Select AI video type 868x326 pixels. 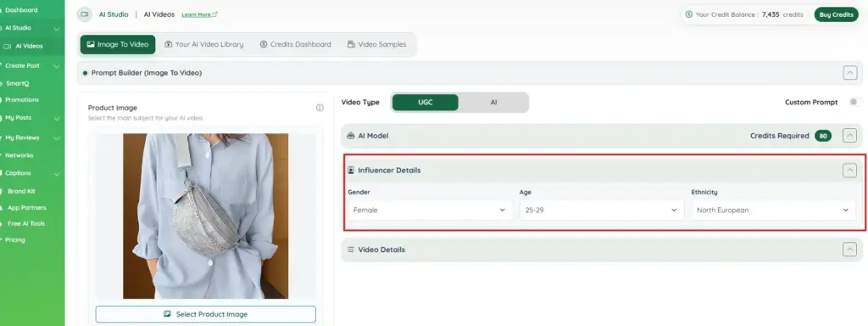click(x=493, y=103)
